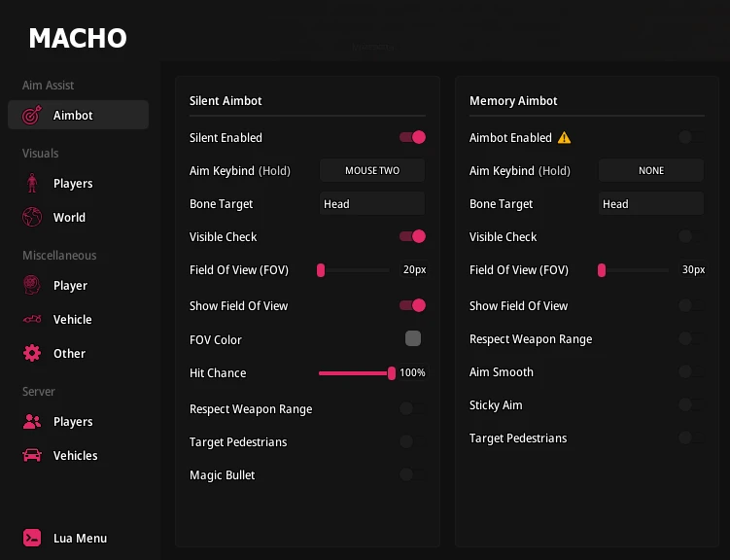The height and width of the screenshot is (560, 730).
Task: Click the Vehicle car icon under Miscellaneous
Action: coord(32,319)
